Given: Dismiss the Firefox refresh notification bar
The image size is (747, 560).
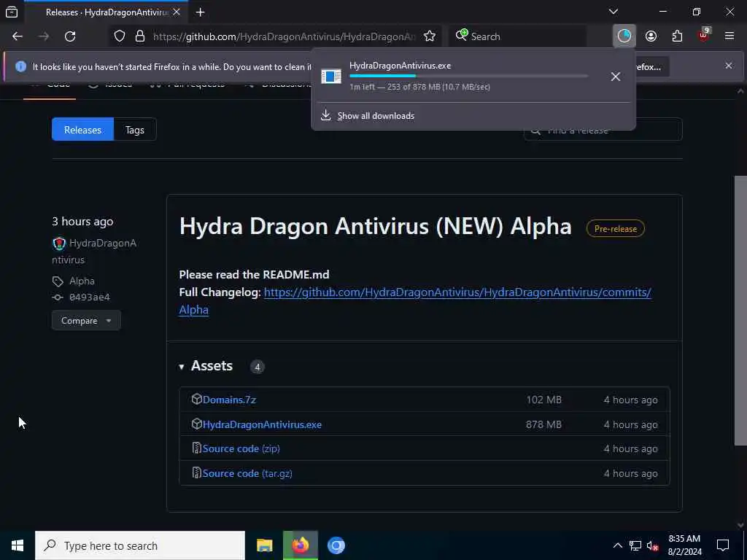Looking at the screenshot, I should 729,66.
